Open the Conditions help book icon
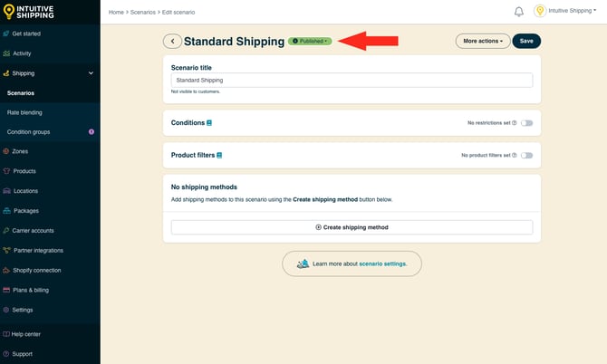The width and height of the screenshot is (607, 364). point(209,122)
